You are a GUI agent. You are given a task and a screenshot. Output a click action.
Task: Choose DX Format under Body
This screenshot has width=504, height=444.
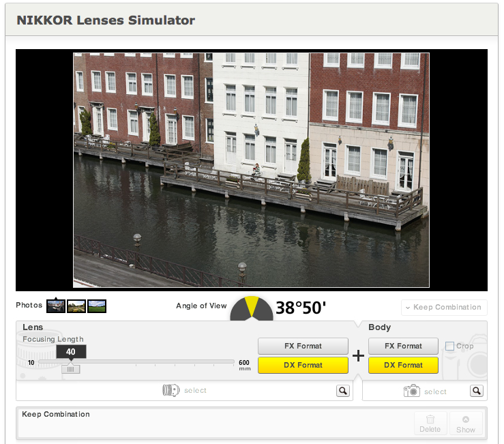point(404,365)
